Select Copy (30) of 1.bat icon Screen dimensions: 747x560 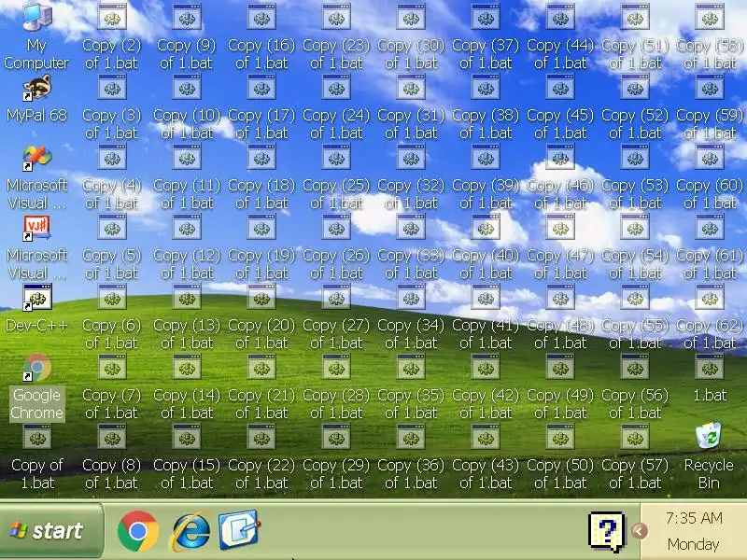[411, 17]
